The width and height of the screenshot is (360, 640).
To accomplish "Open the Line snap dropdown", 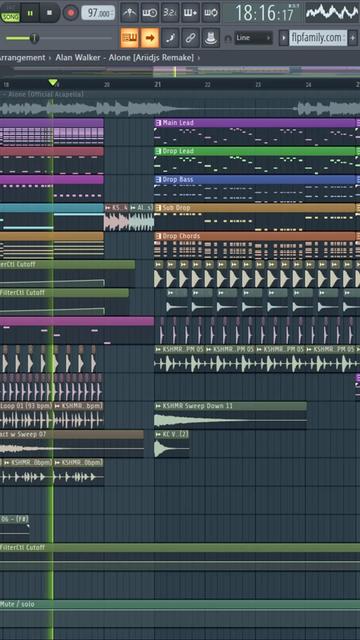I will (253, 38).
